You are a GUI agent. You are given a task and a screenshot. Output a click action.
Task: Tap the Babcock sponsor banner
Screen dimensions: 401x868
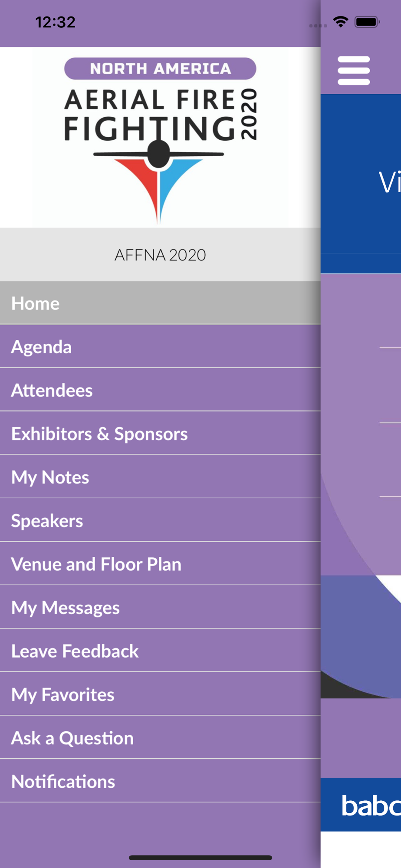pyautogui.click(x=361, y=805)
